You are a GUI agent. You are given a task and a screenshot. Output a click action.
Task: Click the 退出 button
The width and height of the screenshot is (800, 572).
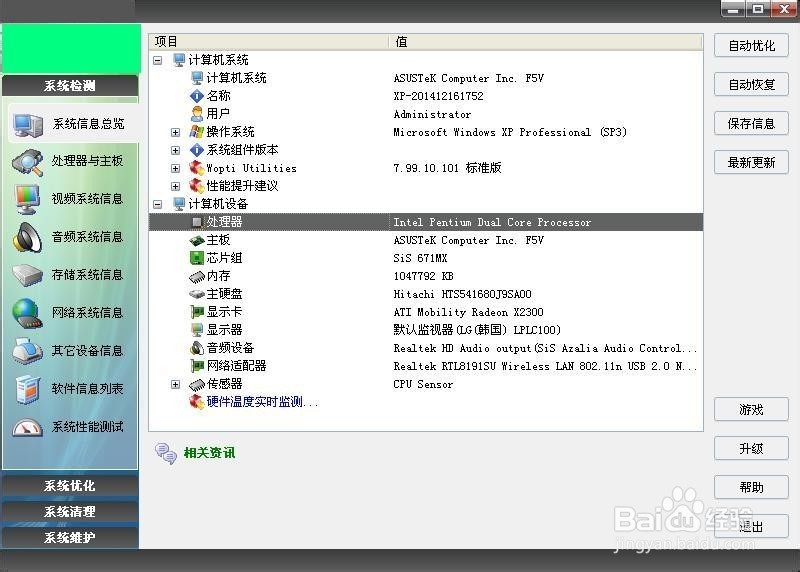752,526
